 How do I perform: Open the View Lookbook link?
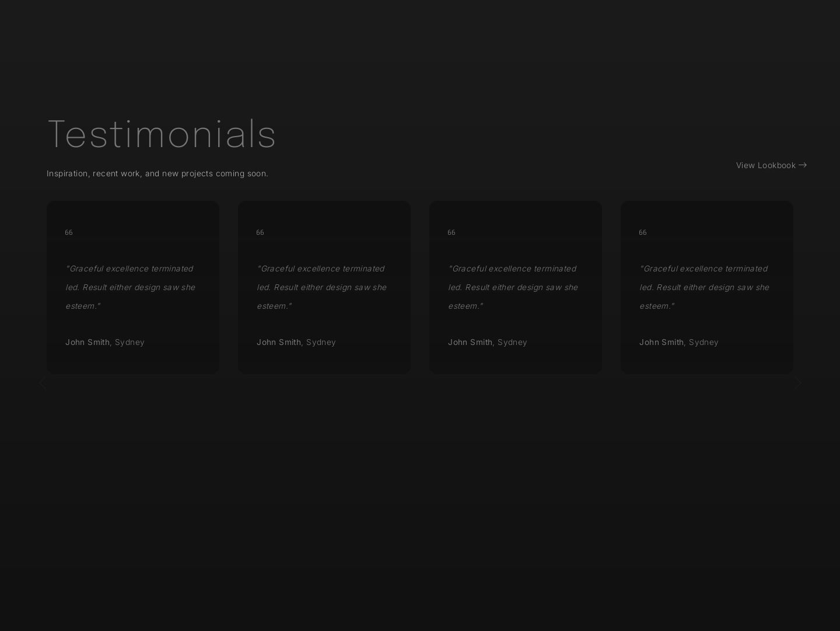[x=765, y=165]
